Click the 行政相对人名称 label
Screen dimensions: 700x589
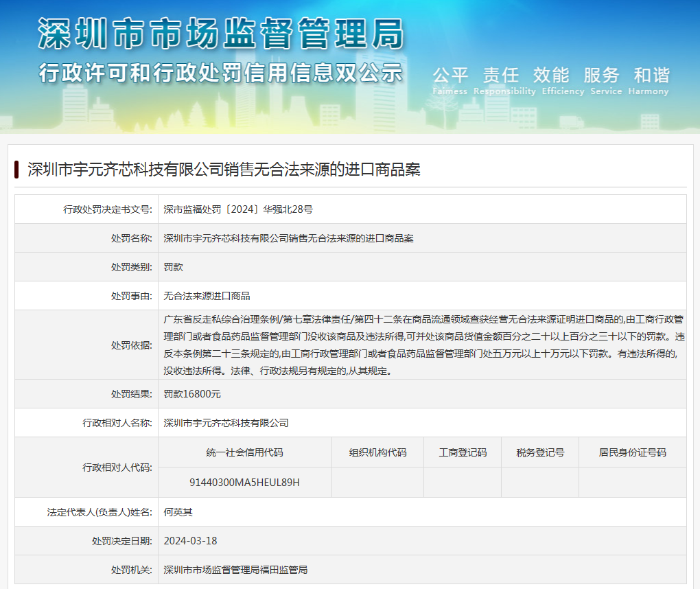click(x=117, y=423)
